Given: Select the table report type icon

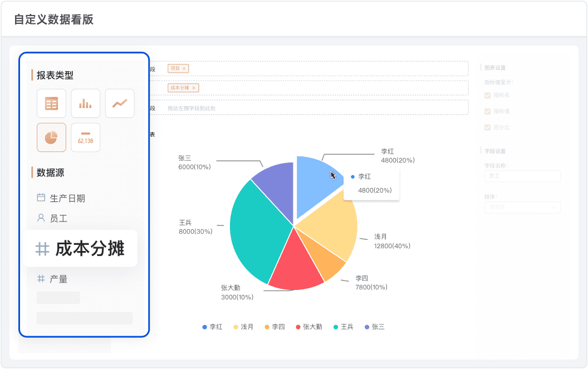Looking at the screenshot, I should [51, 104].
